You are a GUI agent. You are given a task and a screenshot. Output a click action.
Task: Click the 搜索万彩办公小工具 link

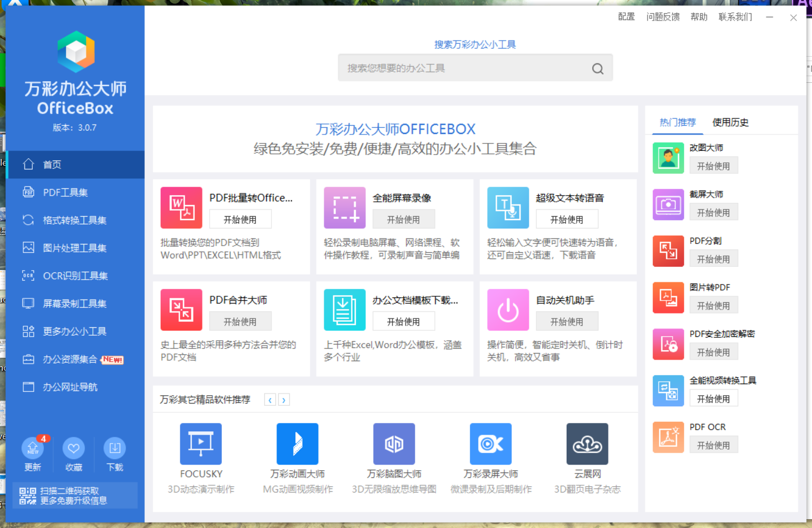point(475,44)
